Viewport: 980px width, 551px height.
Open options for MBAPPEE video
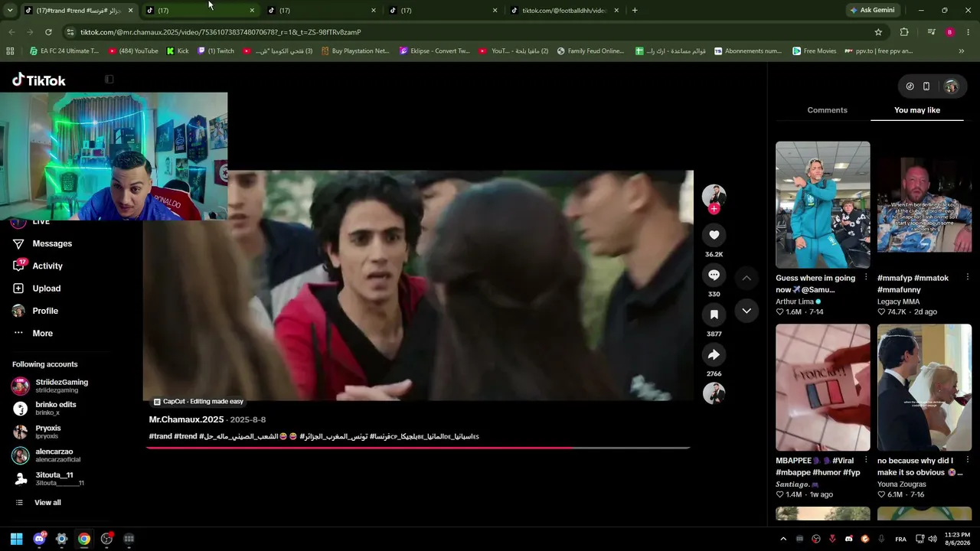(x=866, y=461)
